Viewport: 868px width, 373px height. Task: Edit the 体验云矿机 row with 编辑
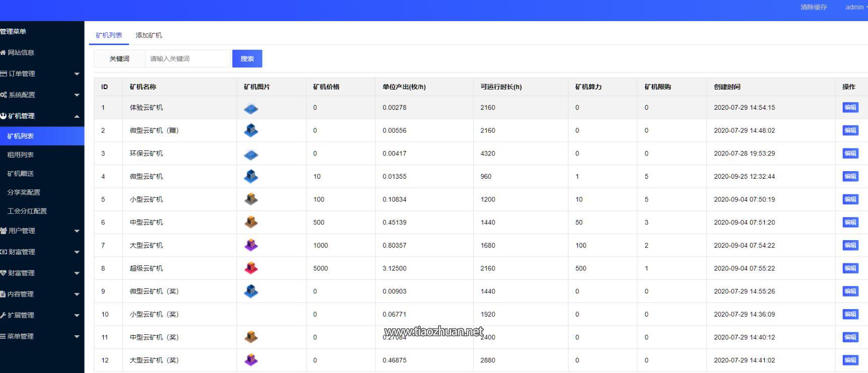(x=850, y=107)
